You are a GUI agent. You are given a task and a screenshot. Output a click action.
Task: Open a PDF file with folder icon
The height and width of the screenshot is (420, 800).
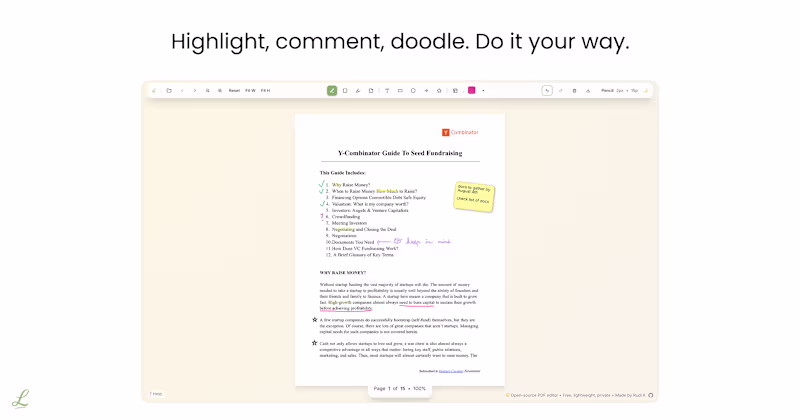tap(169, 90)
